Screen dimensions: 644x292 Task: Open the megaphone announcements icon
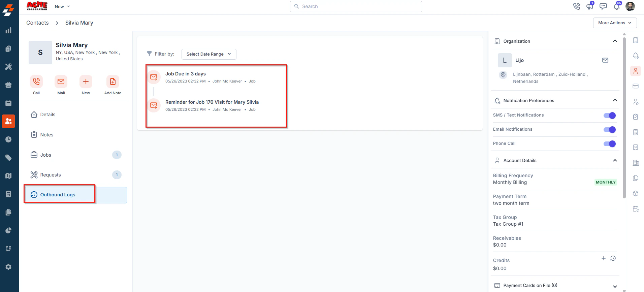point(590,6)
